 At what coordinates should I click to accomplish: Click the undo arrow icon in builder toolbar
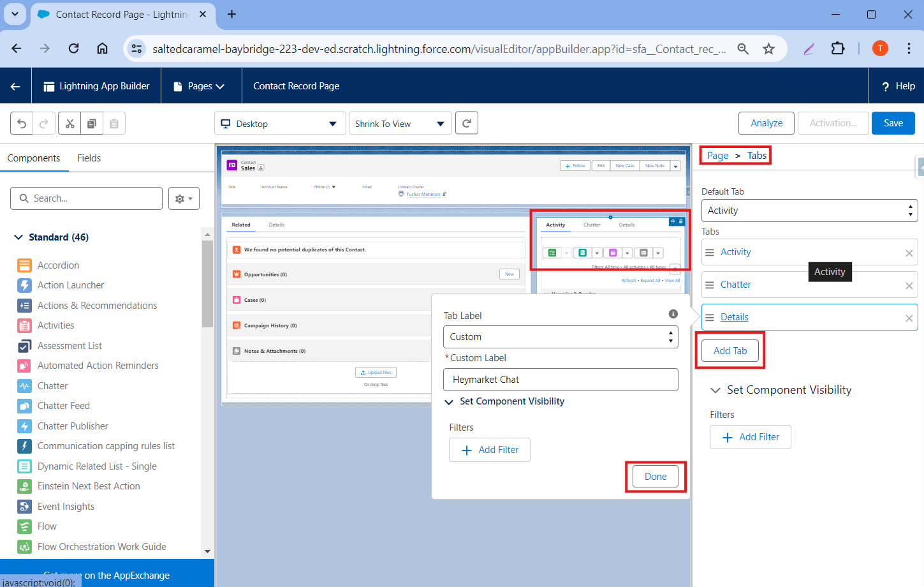pyautogui.click(x=22, y=123)
